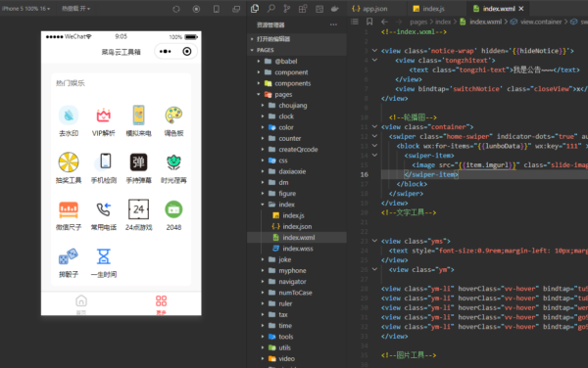Click line 16 closing swiper-item tag

pos(431,174)
